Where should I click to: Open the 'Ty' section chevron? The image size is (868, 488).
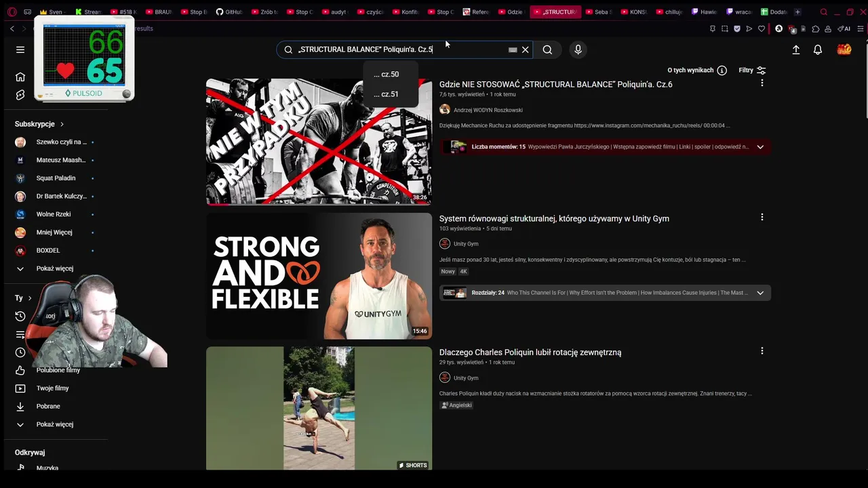point(30,298)
